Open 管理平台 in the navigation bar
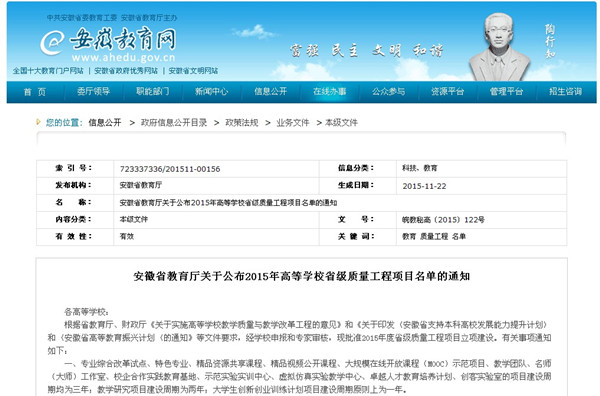The image size is (600, 396). pos(506,91)
